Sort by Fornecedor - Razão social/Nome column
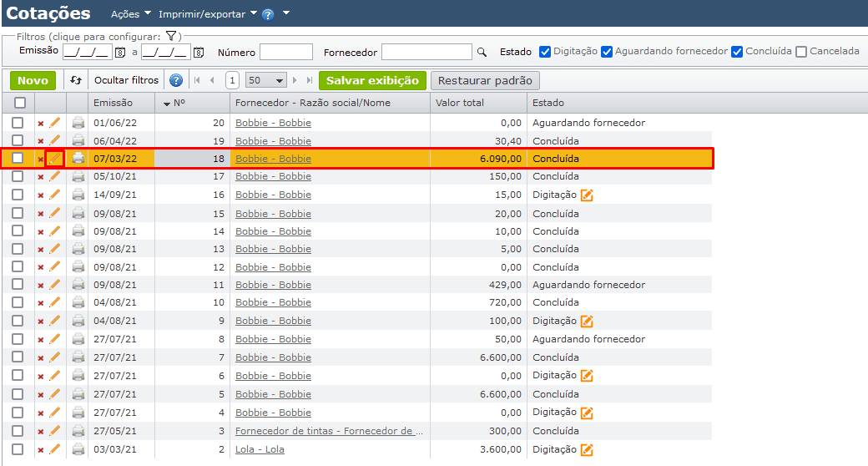The width and height of the screenshot is (868, 466). click(313, 103)
